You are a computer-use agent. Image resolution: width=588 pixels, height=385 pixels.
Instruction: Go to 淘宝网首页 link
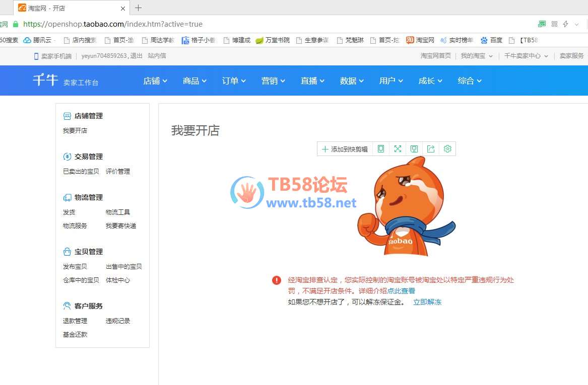(436, 56)
